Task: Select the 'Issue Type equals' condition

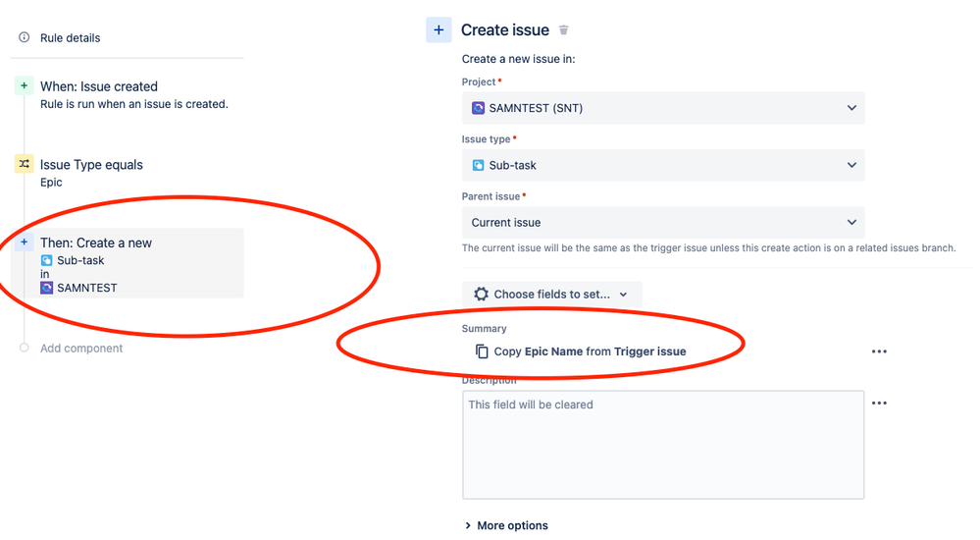Action: pyautogui.click(x=91, y=165)
